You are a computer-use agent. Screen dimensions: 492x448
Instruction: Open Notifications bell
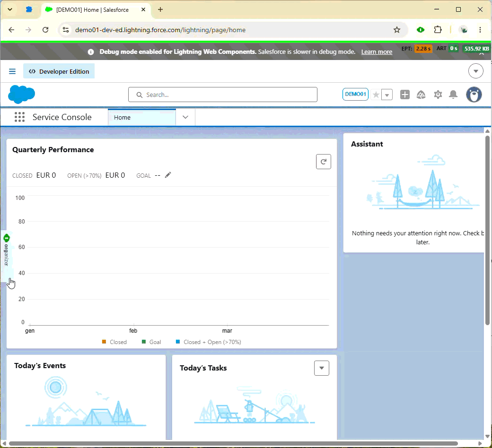pyautogui.click(x=453, y=95)
